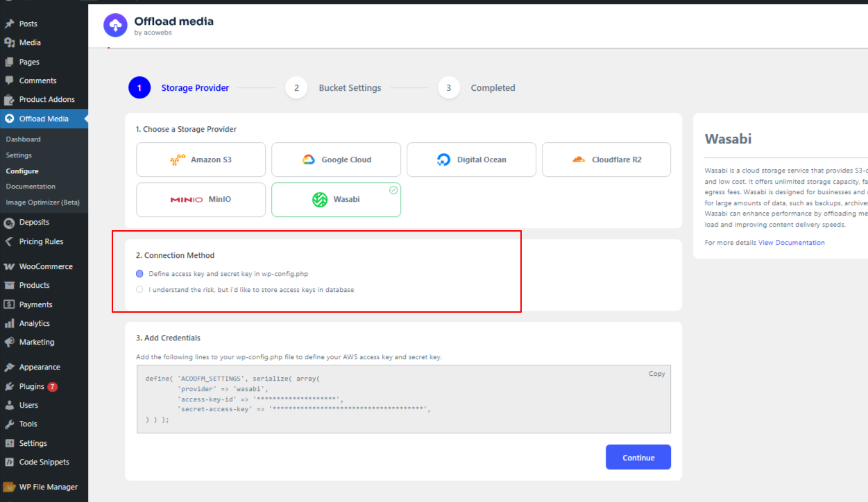This screenshot has width=868, height=502.
Task: Click the Products box icon
Action: 9,285
